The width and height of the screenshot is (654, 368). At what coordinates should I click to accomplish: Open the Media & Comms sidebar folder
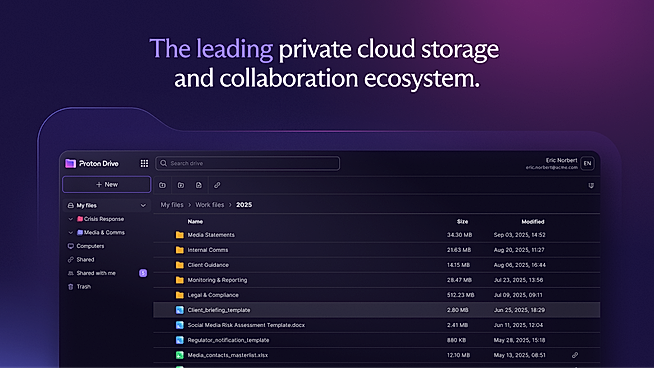click(101, 232)
